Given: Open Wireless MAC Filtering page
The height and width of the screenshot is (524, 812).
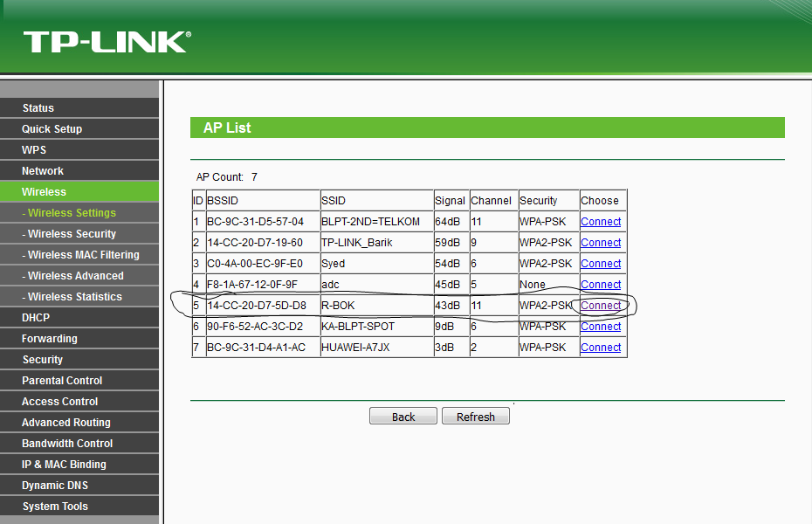Looking at the screenshot, I should (79, 255).
